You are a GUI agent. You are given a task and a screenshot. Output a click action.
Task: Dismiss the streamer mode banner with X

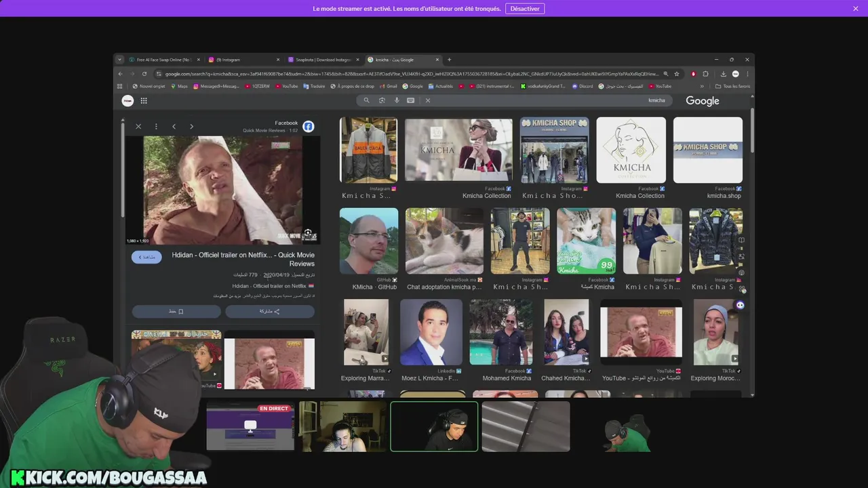856,8
